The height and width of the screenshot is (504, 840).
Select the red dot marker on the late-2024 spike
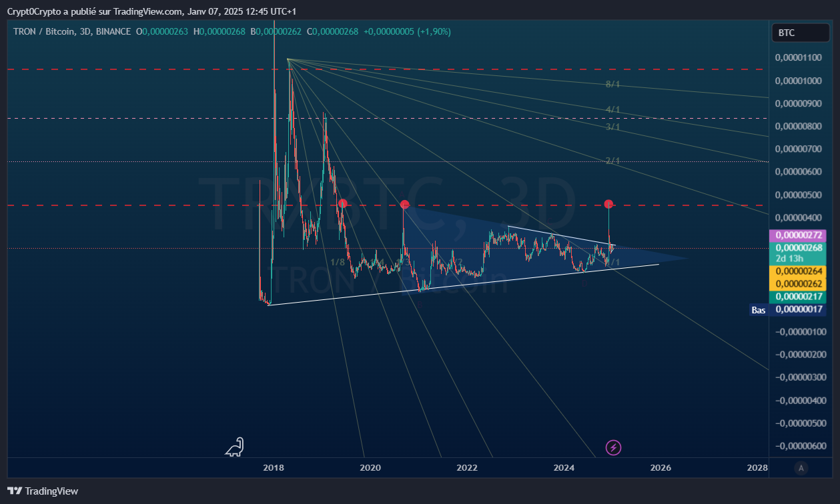pos(608,203)
